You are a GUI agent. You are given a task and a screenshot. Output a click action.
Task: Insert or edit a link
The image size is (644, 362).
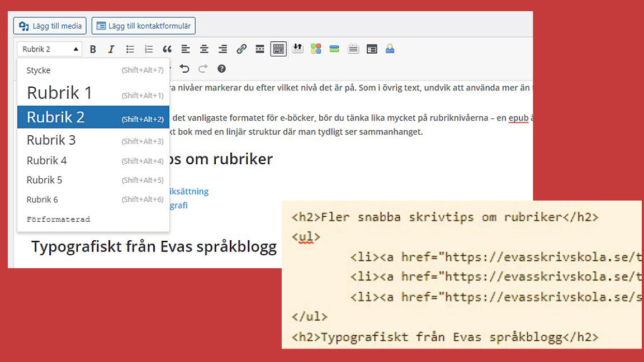click(241, 49)
